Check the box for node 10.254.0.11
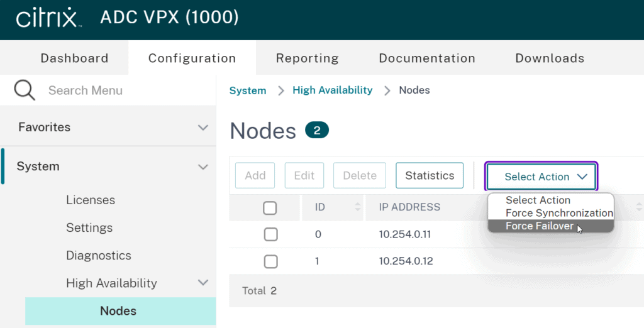Image resolution: width=644 pixels, height=328 pixels. pos(270,234)
